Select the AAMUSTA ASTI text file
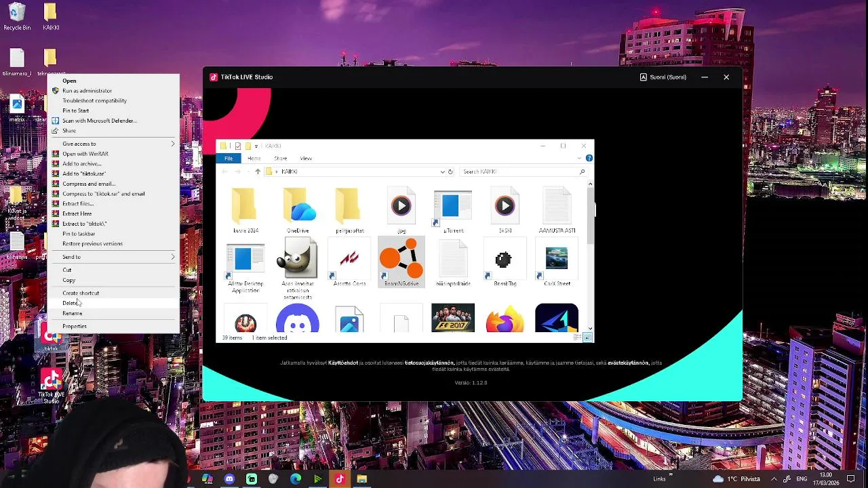This screenshot has width=868, height=488. pos(557,211)
